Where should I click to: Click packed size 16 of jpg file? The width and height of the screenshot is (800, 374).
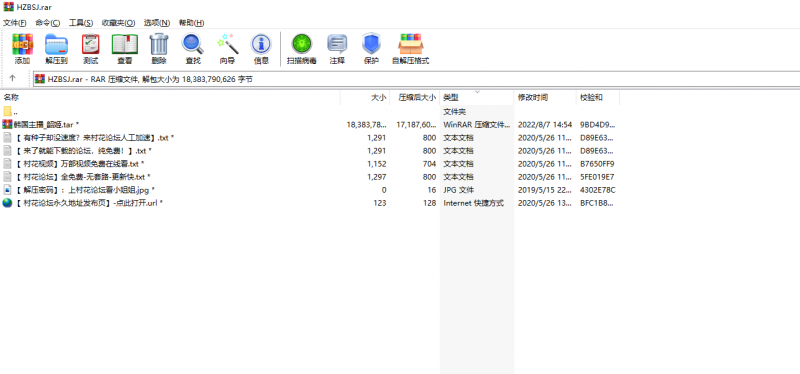pos(432,190)
